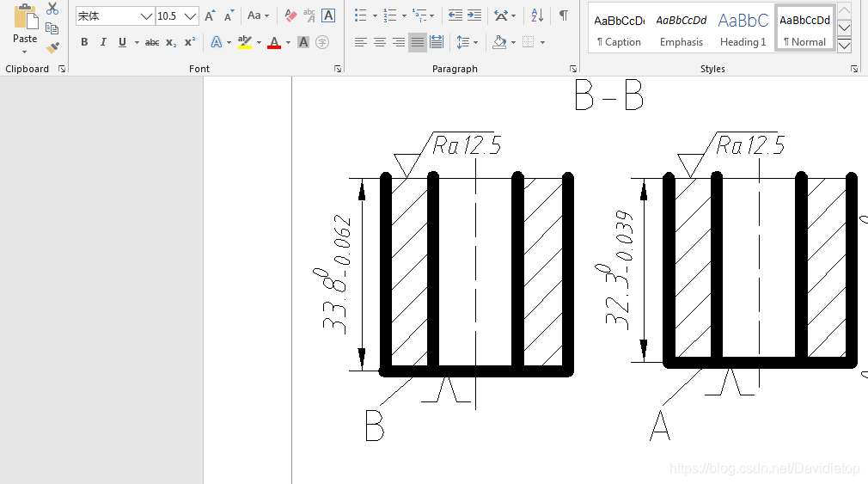Image resolution: width=868 pixels, height=484 pixels.
Task: Toggle Underline formatting
Action: pyautogui.click(x=122, y=42)
